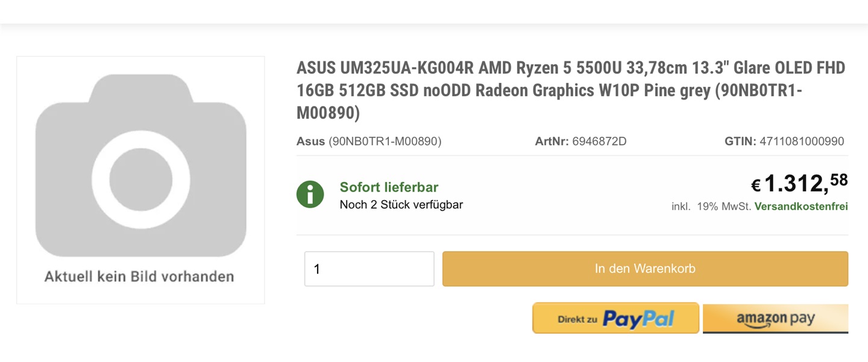Select article number 6946872D
The image size is (868, 362).
[599, 142]
